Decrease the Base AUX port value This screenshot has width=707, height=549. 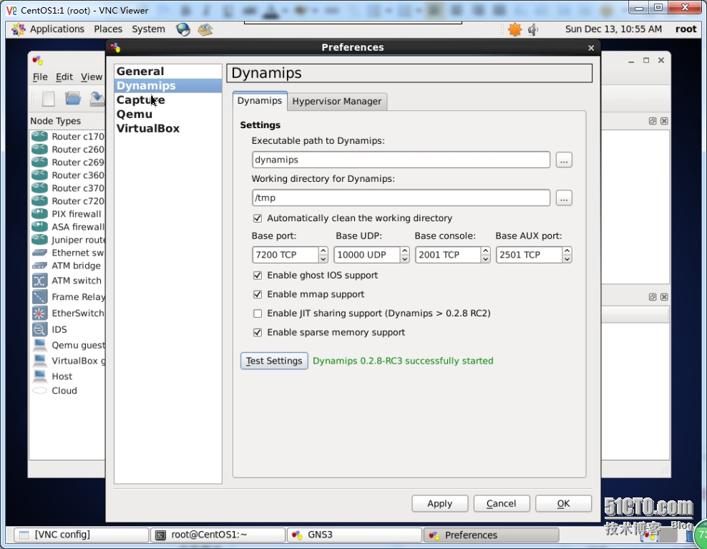click(567, 259)
